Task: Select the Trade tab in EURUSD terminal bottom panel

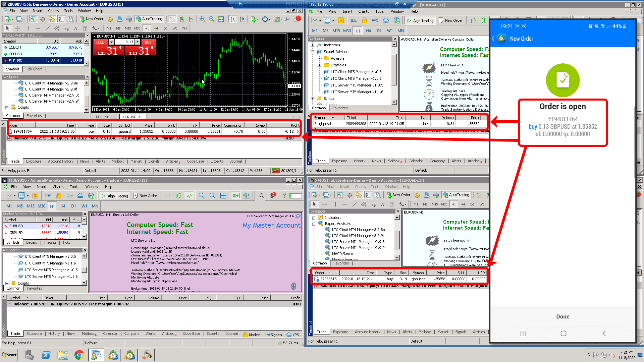Action: click(x=14, y=161)
